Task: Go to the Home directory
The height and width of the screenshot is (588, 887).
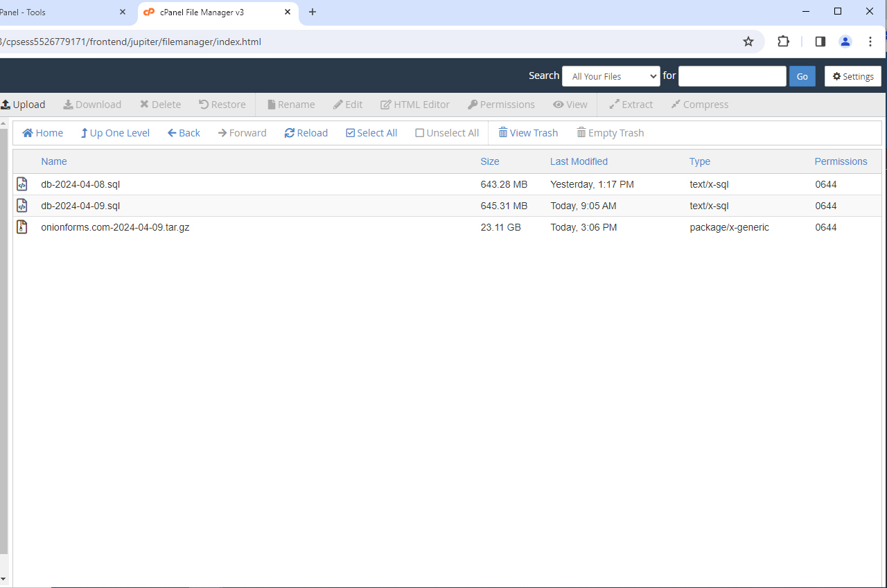Action: (x=43, y=133)
